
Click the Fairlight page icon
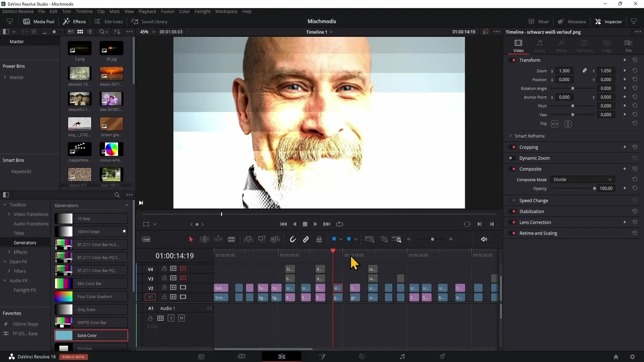pyautogui.click(x=402, y=357)
